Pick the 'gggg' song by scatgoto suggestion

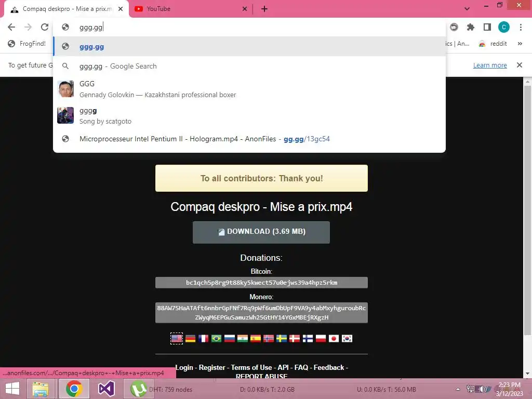tap(249, 116)
